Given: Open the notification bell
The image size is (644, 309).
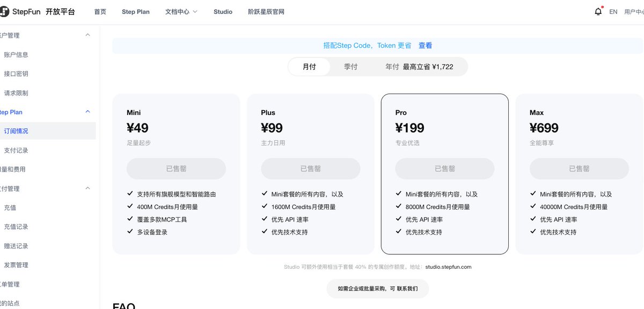Looking at the screenshot, I should coord(598,11).
